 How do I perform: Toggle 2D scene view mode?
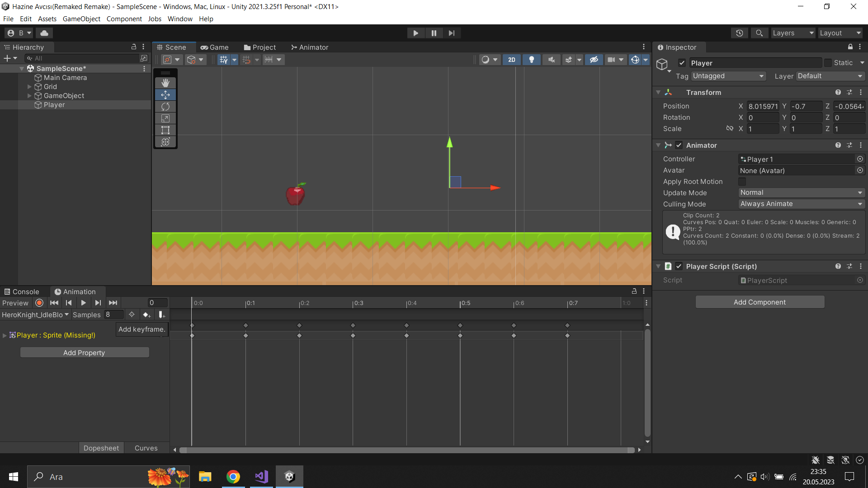(x=511, y=60)
